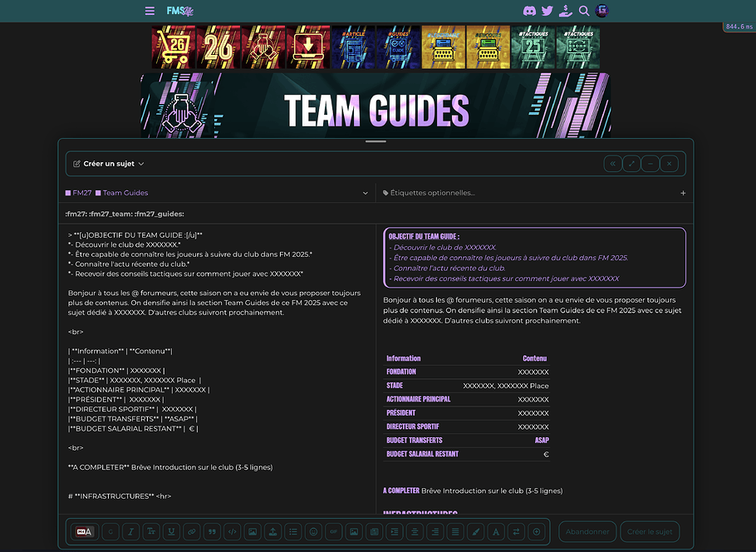The image size is (756, 552).
Task: Apply italic formatting in the composer toolbar
Action: pos(130,532)
